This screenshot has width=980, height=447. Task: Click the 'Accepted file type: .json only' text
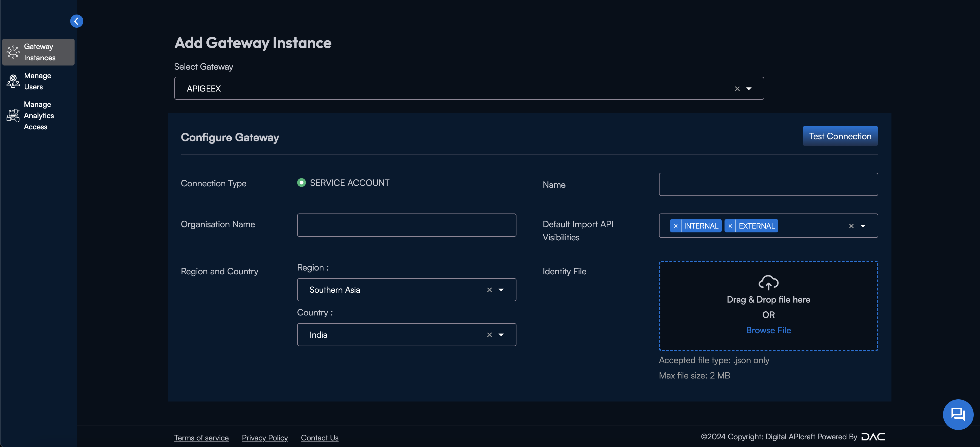pyautogui.click(x=714, y=360)
